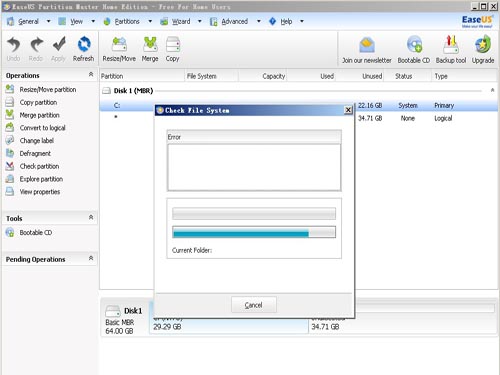Click the Redo toolbar icon
This screenshot has height=375, width=500.
(36, 45)
